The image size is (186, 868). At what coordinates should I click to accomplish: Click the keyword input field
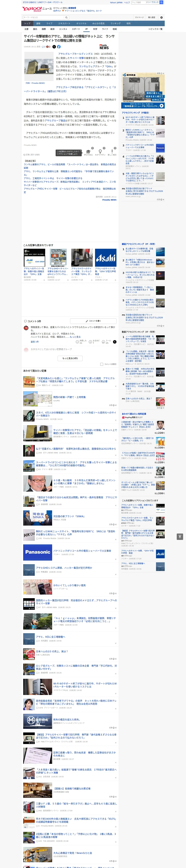click(x=44, y=17)
